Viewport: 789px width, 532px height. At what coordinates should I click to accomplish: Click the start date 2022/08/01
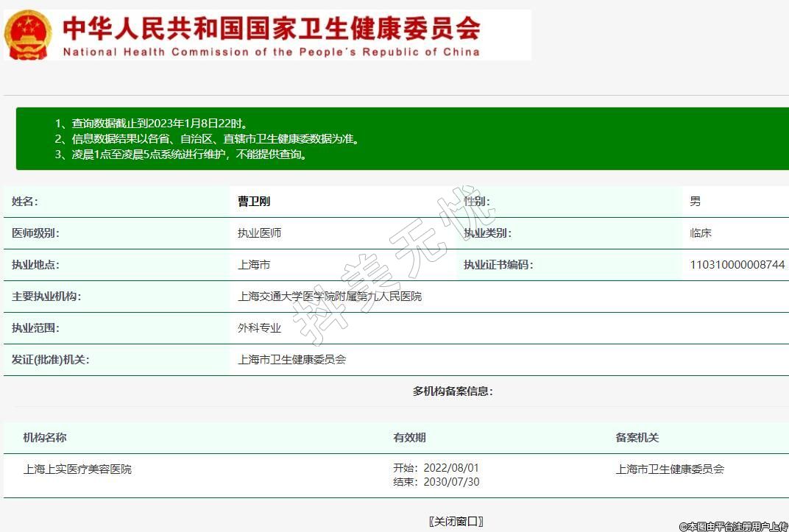452,468
